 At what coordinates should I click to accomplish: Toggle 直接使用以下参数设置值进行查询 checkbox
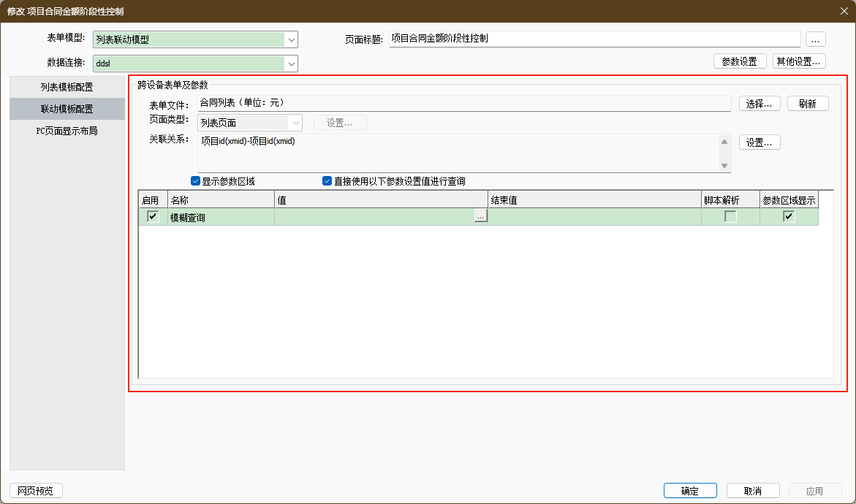point(327,181)
